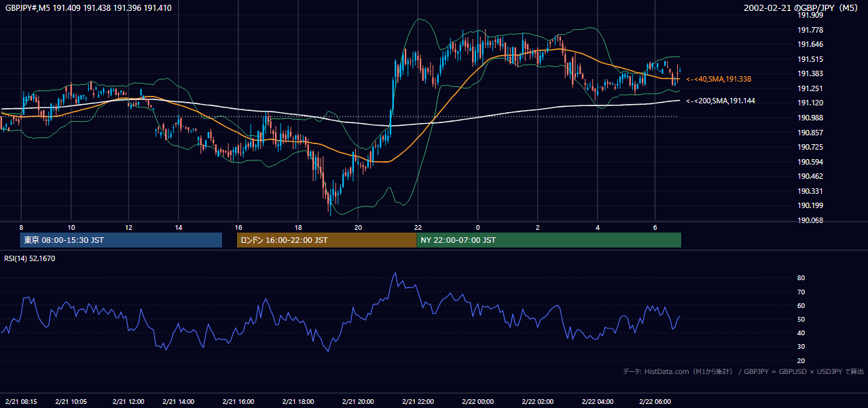This screenshot has width=868, height=408.
Task: Click RSI scale level 50
Action: click(x=801, y=319)
